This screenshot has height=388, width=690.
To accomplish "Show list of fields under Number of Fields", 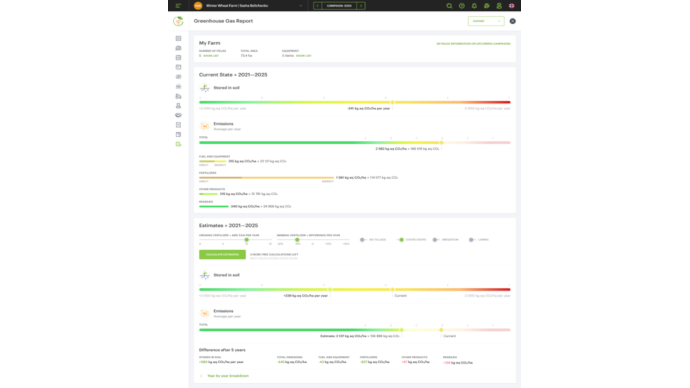I will point(211,56).
